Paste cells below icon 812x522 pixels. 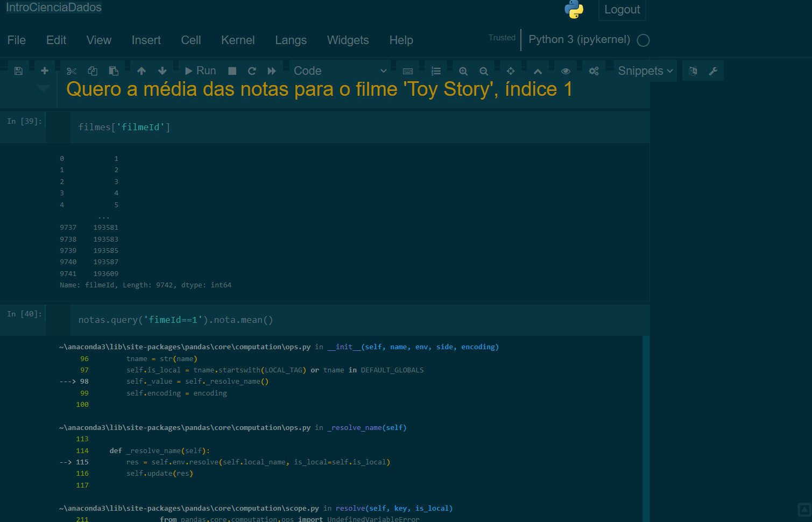coord(114,71)
